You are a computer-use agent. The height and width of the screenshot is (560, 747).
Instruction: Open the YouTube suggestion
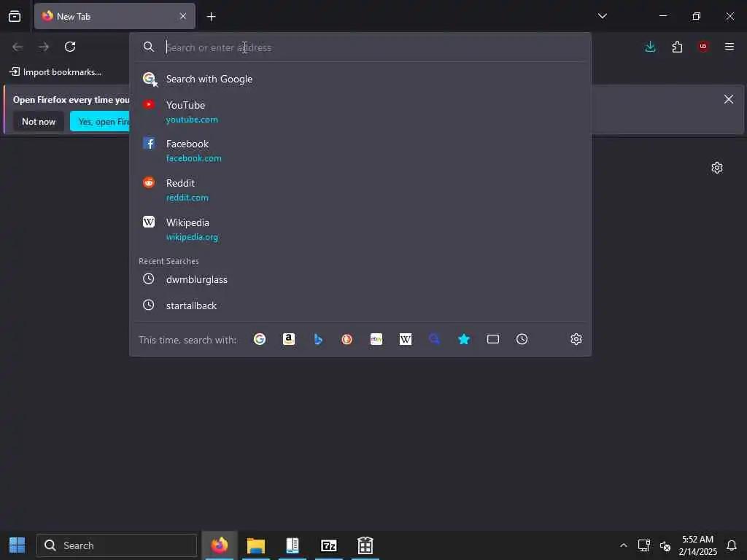click(x=360, y=112)
